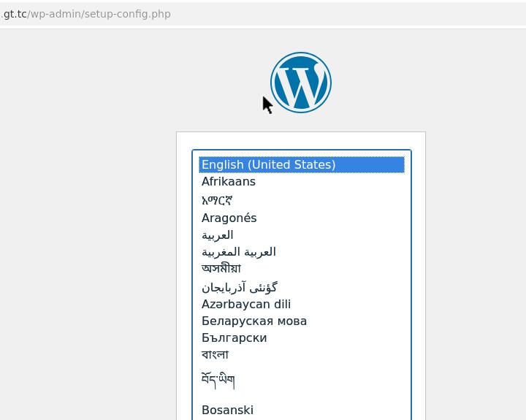Select Assamese (অসমীয়া) language option
526x420 pixels.
[221, 269]
